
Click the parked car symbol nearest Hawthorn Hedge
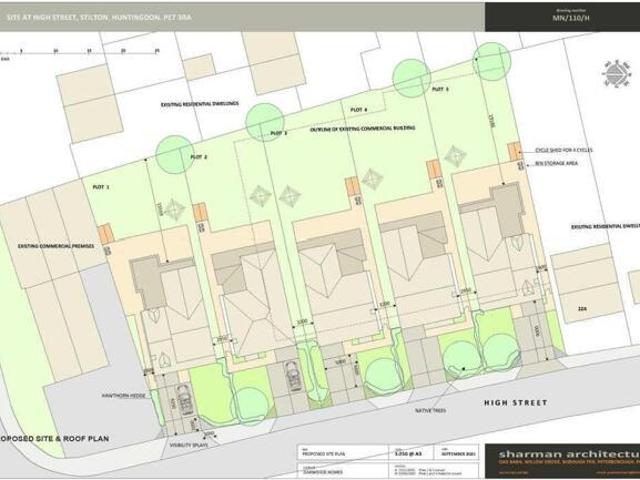coord(184,392)
